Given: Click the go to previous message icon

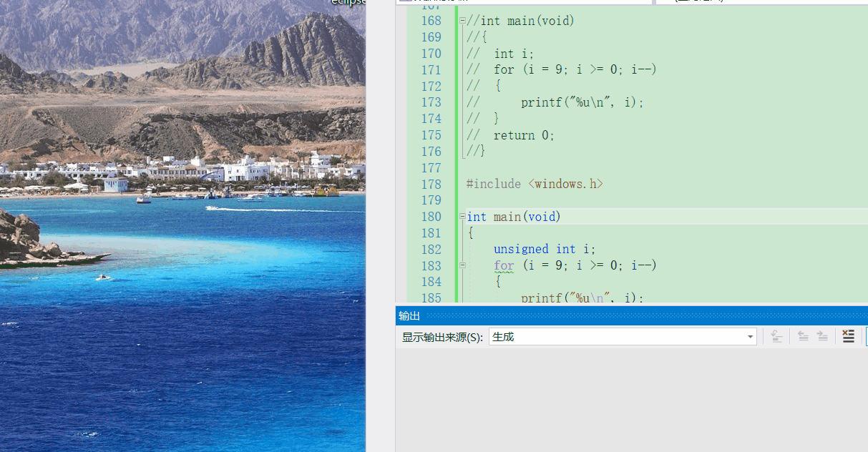Looking at the screenshot, I should (x=803, y=337).
